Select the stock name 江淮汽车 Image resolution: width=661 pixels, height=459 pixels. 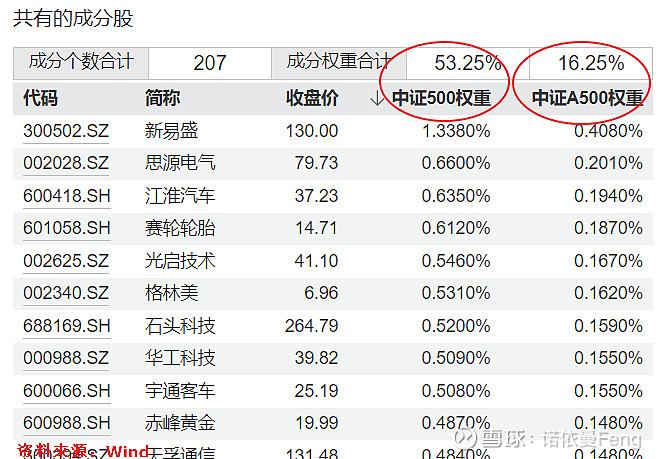point(180,196)
